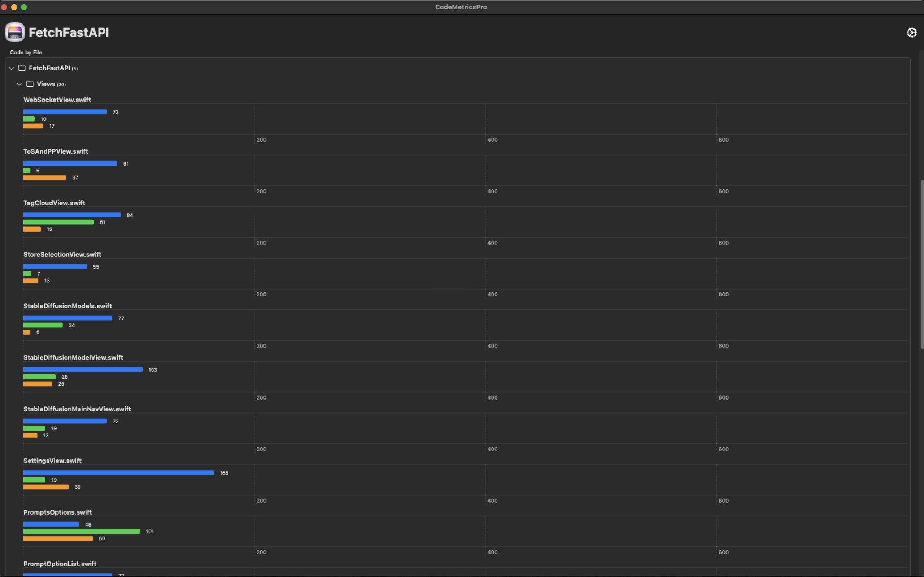Select the Views folder row label
924x577 pixels.
(46, 84)
